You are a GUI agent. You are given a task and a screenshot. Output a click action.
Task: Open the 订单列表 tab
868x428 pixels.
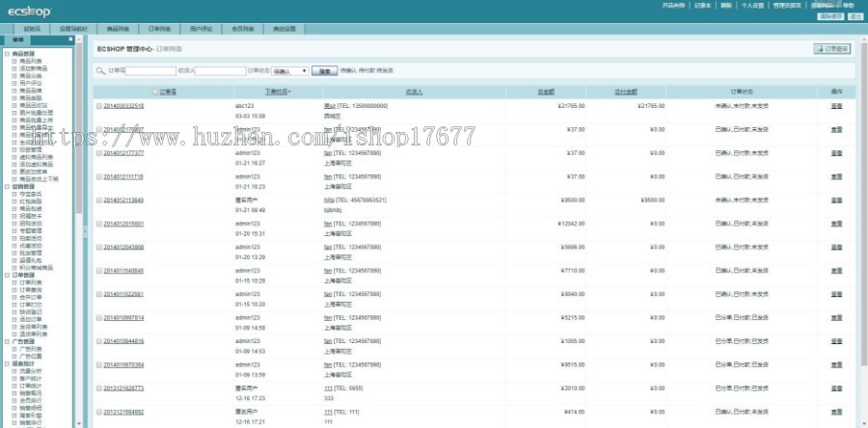(159, 29)
